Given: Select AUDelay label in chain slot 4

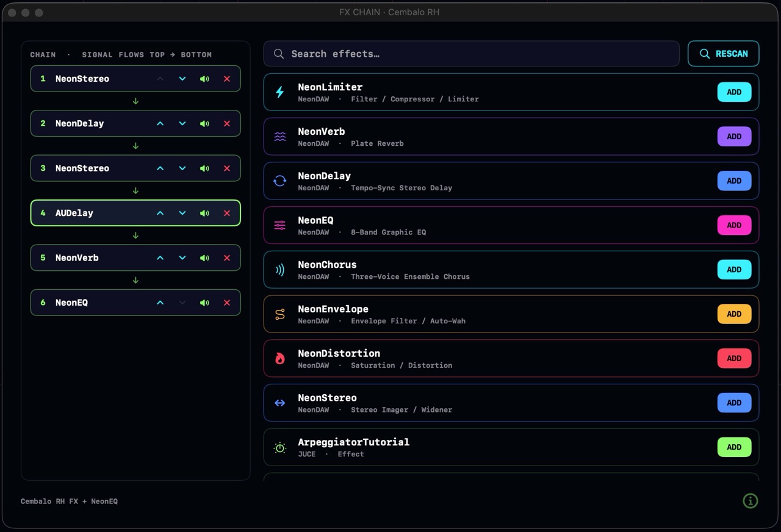Looking at the screenshot, I should click(x=74, y=213).
